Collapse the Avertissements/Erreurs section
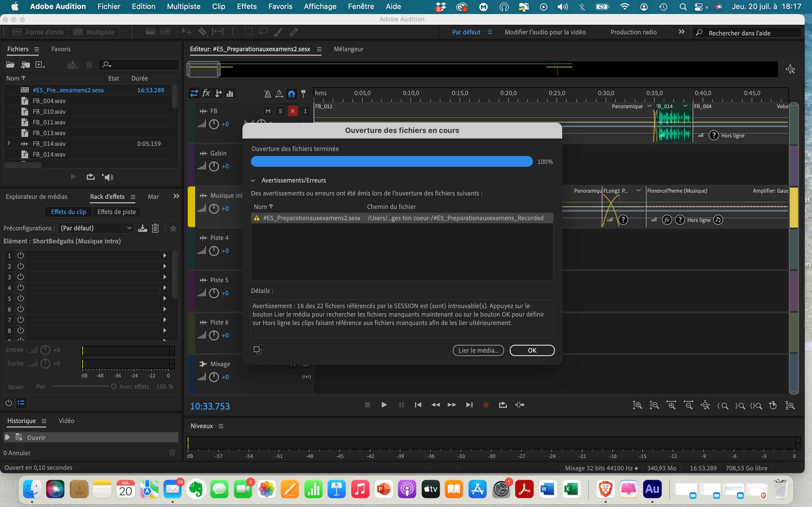 coord(253,180)
